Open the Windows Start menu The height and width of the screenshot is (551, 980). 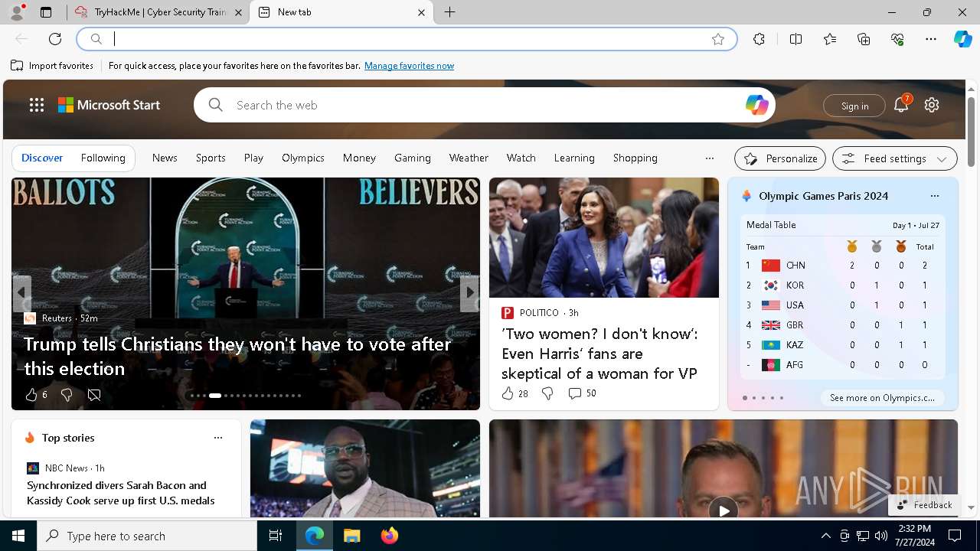[x=18, y=536]
